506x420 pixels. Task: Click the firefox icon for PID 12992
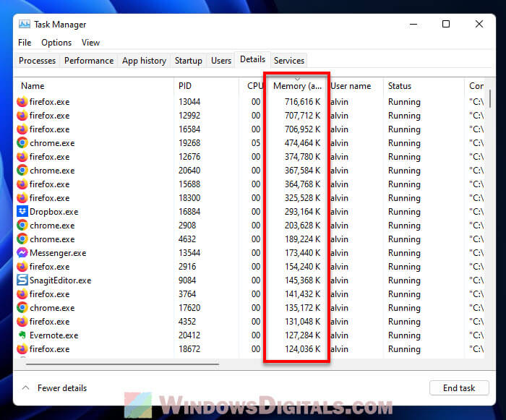click(22, 116)
